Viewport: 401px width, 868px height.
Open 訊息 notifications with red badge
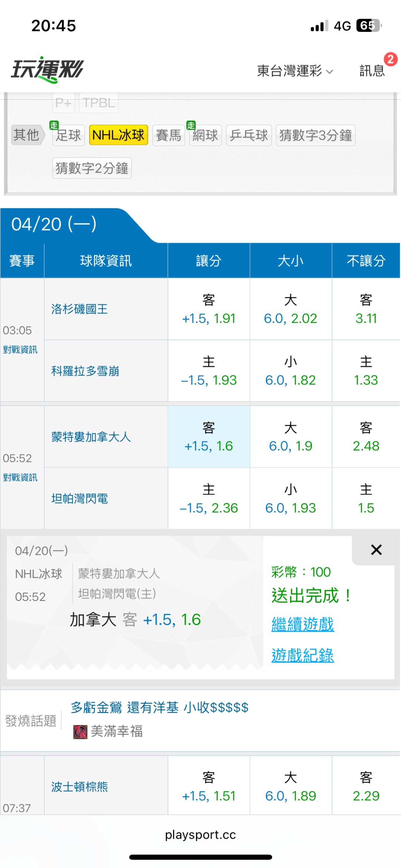pos(372,70)
